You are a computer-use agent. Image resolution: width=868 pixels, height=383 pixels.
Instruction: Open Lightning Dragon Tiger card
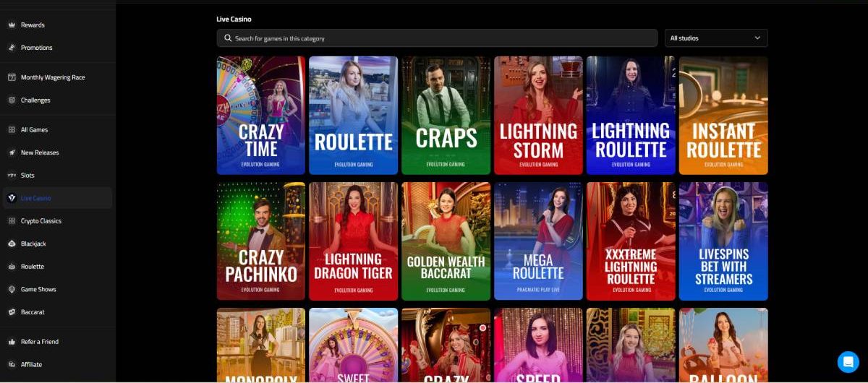354,241
